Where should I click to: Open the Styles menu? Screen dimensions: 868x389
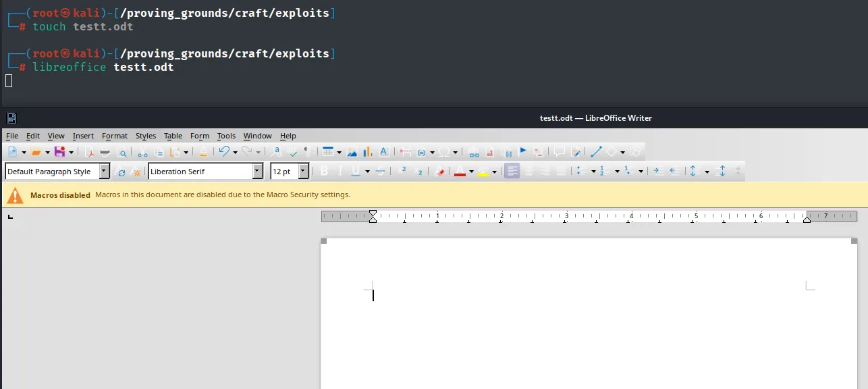coord(146,136)
